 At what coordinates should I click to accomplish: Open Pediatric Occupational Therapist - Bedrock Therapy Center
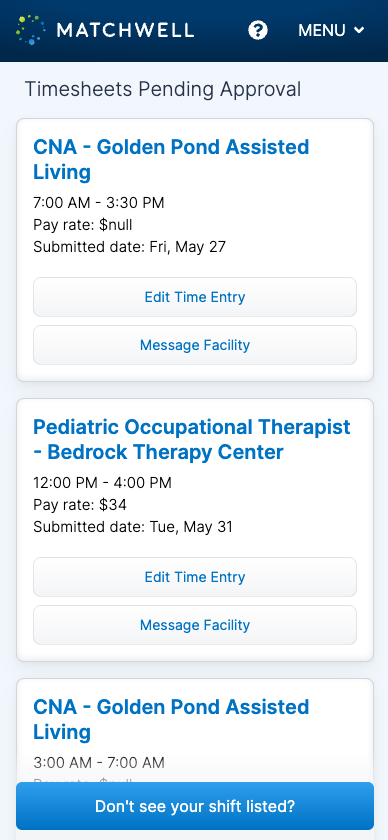click(x=192, y=440)
